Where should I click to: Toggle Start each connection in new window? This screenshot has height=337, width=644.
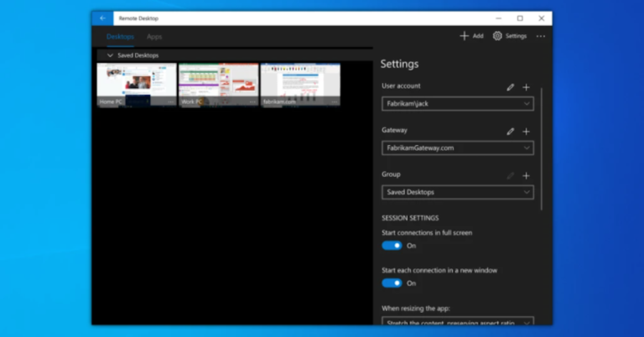click(x=392, y=283)
